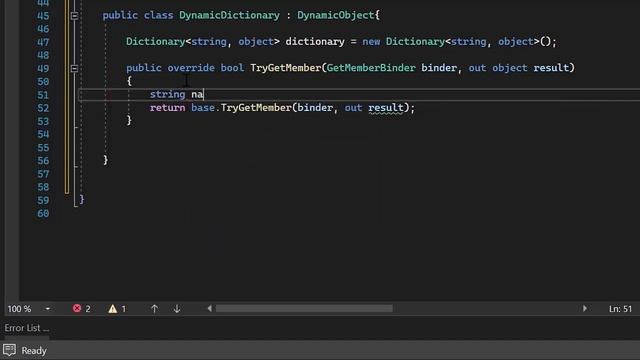Go to previous issue with up arrow
Viewport: 640px width, 360px height.
154,309
